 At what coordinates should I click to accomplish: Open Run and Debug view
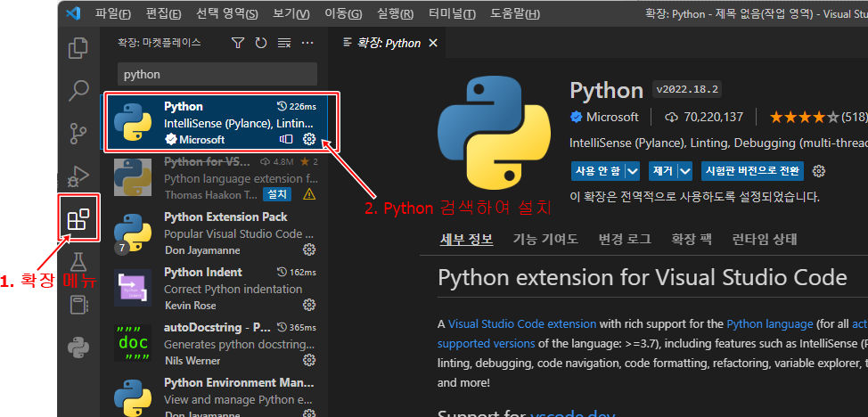(78, 175)
